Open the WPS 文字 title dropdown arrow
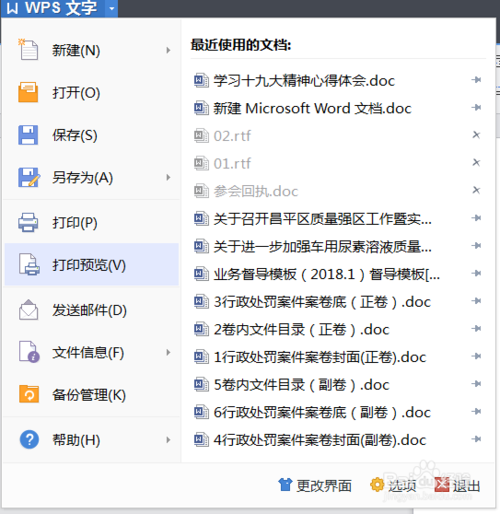The width and height of the screenshot is (500, 514). click(112, 8)
